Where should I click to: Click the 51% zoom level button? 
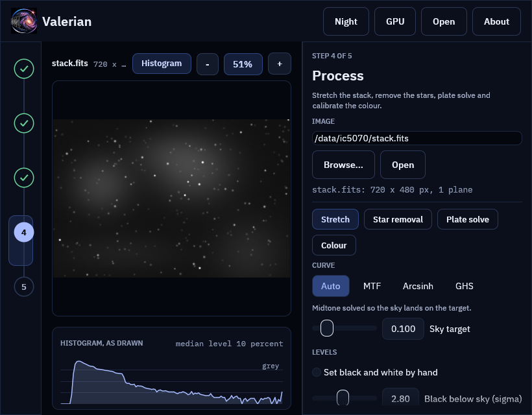point(243,64)
